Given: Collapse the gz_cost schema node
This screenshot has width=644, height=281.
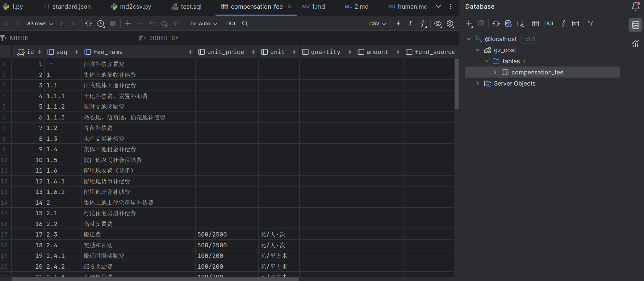Looking at the screenshot, I should pos(478,50).
